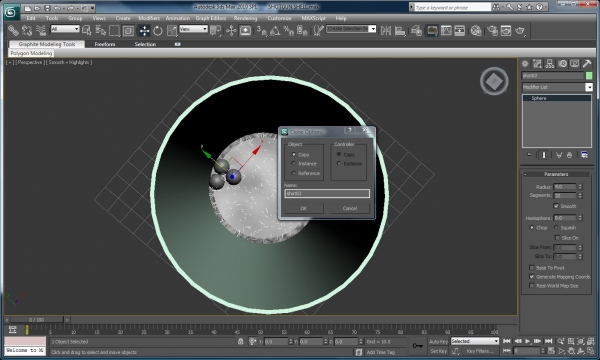Open the Hierarchy command panel tab

pos(550,64)
